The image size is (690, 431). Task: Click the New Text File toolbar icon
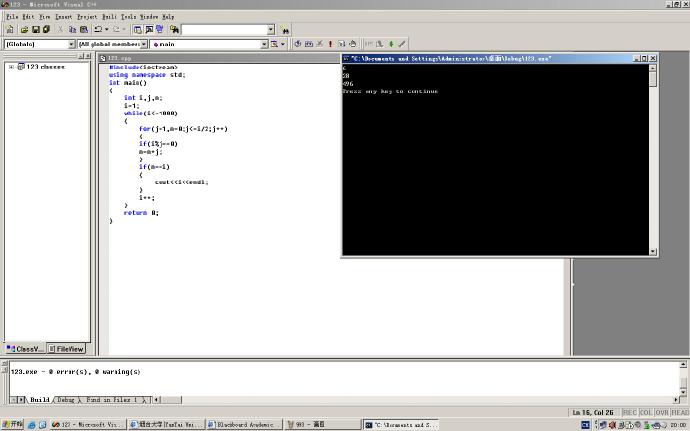click(x=10, y=29)
